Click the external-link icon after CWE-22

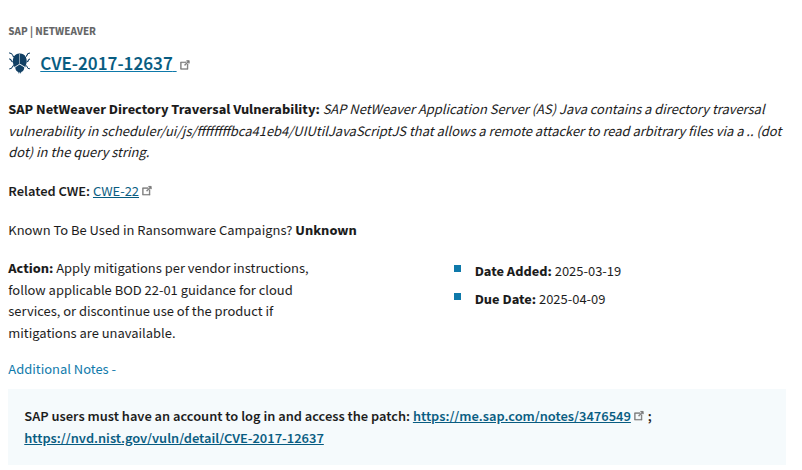[147, 191]
